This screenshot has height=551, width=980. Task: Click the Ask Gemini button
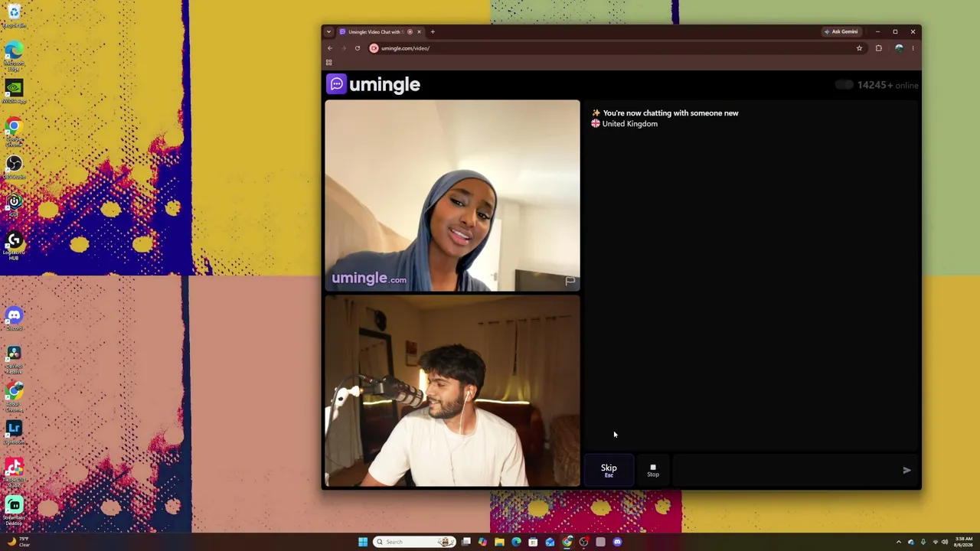pos(841,32)
